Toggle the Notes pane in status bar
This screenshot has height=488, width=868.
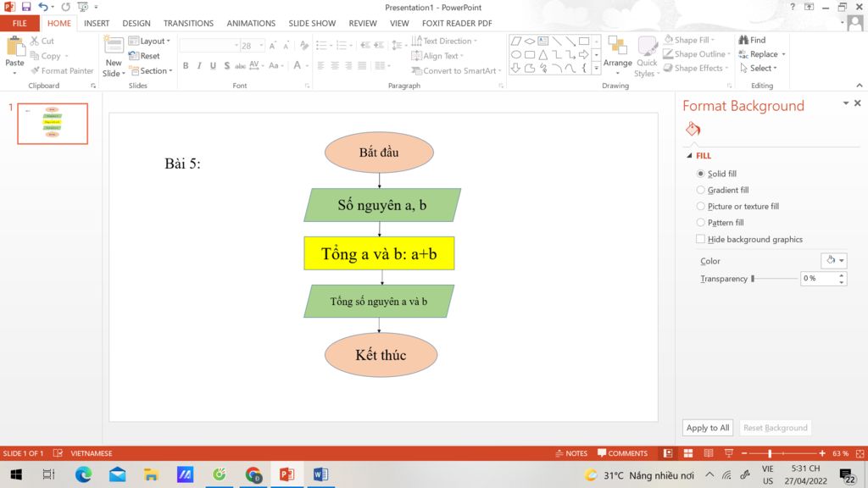[571, 453]
